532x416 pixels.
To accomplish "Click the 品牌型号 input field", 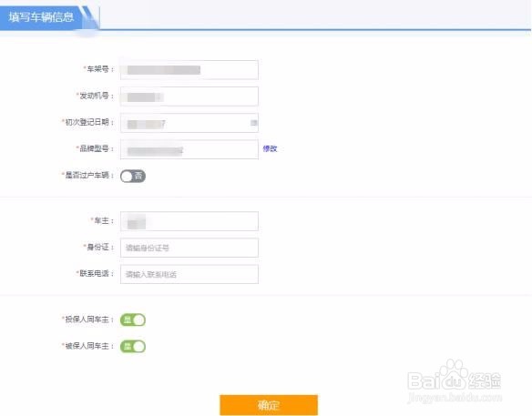I will pos(189,149).
